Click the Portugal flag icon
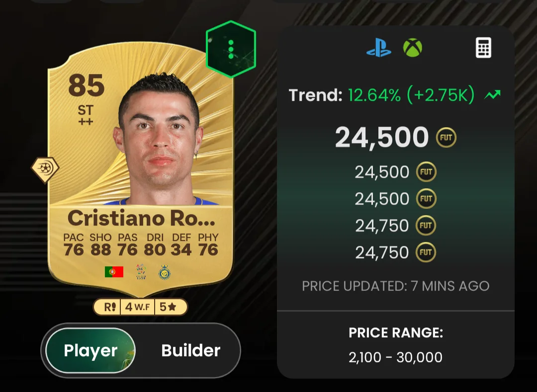Image resolution: width=537 pixels, height=392 pixels. point(114,272)
